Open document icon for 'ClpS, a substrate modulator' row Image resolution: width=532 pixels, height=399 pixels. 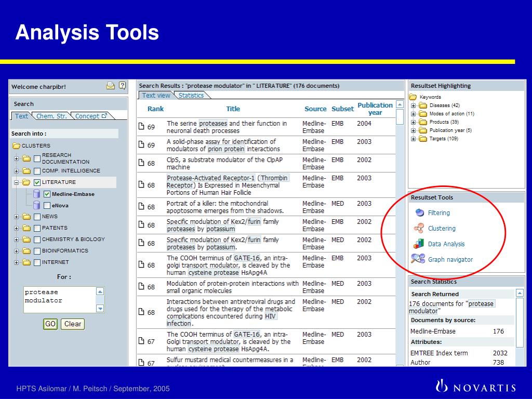click(141, 163)
